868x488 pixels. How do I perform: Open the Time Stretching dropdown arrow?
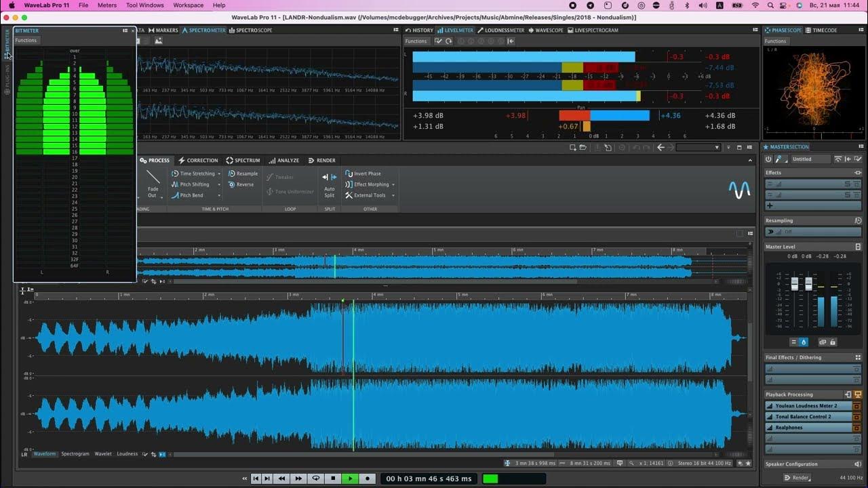pyautogui.click(x=219, y=174)
